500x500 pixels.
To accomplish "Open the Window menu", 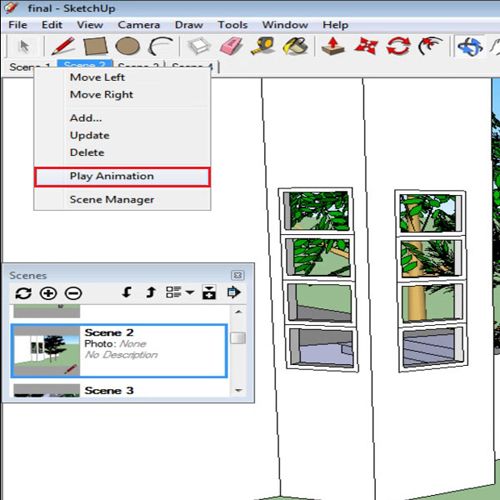I will click(x=285, y=25).
